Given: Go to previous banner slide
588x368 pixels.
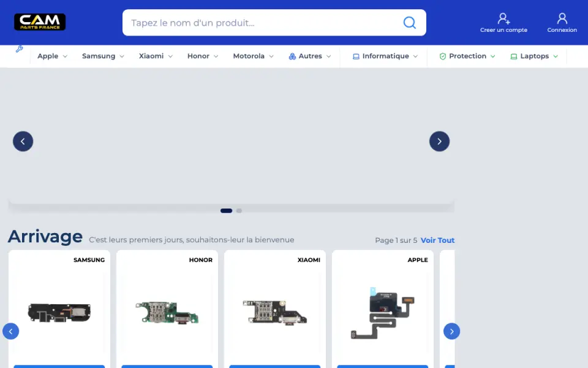Looking at the screenshot, I should pyautogui.click(x=23, y=141).
